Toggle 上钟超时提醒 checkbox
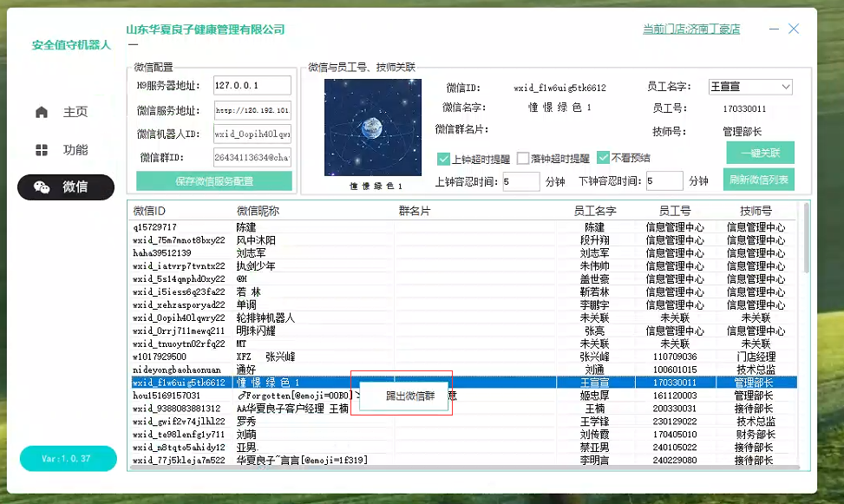Screen dimensions: 844x504 point(444,159)
